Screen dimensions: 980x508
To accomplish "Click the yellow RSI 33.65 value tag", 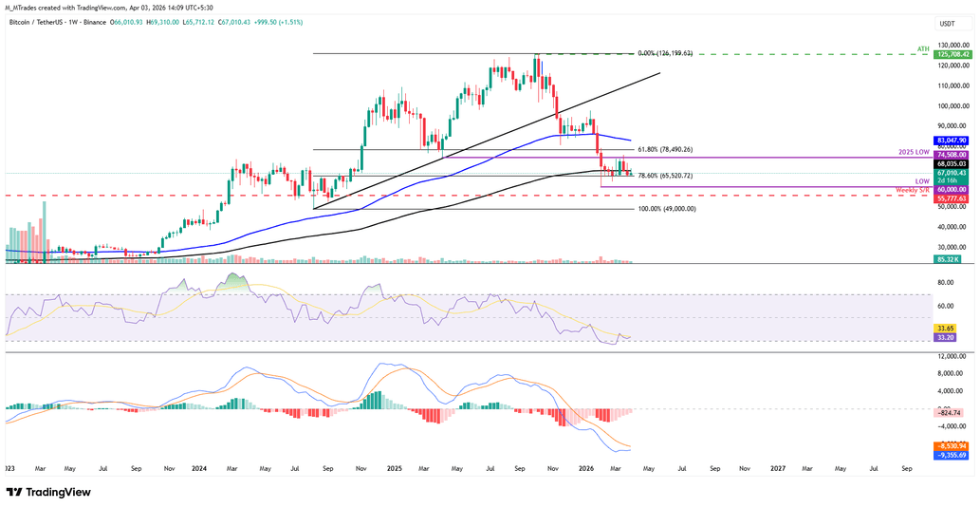I will 945,328.
